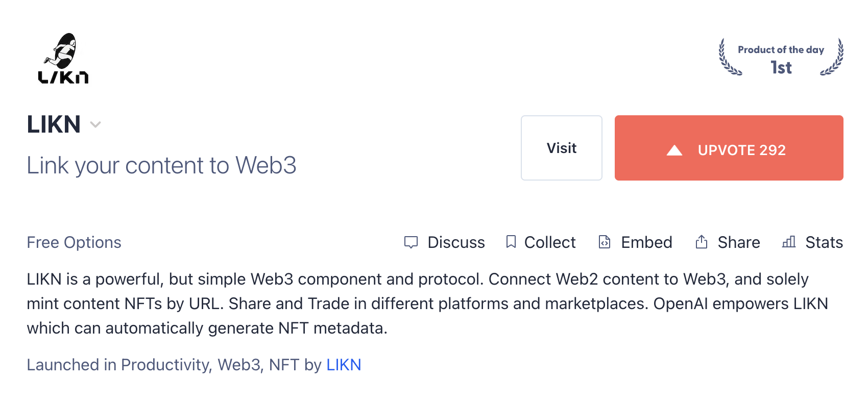Open the Stats text link
868x406 pixels.
pyautogui.click(x=824, y=242)
